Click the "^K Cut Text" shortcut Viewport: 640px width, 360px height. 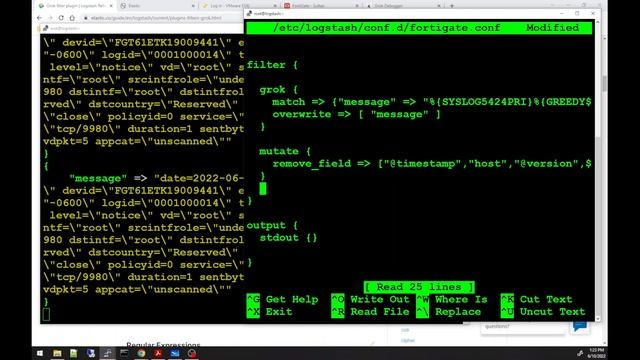coord(537,299)
